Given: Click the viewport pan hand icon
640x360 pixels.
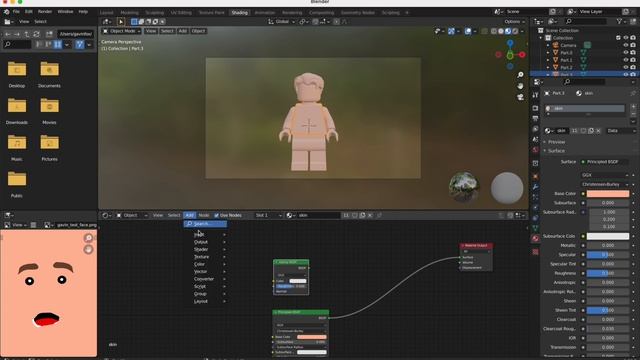Looking at the screenshot, I should [520, 86].
